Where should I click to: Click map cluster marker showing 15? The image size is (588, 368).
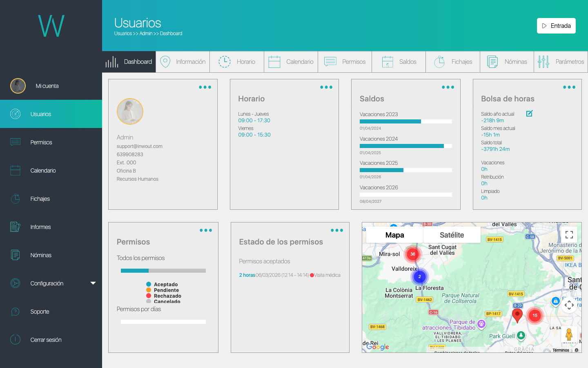[535, 316]
